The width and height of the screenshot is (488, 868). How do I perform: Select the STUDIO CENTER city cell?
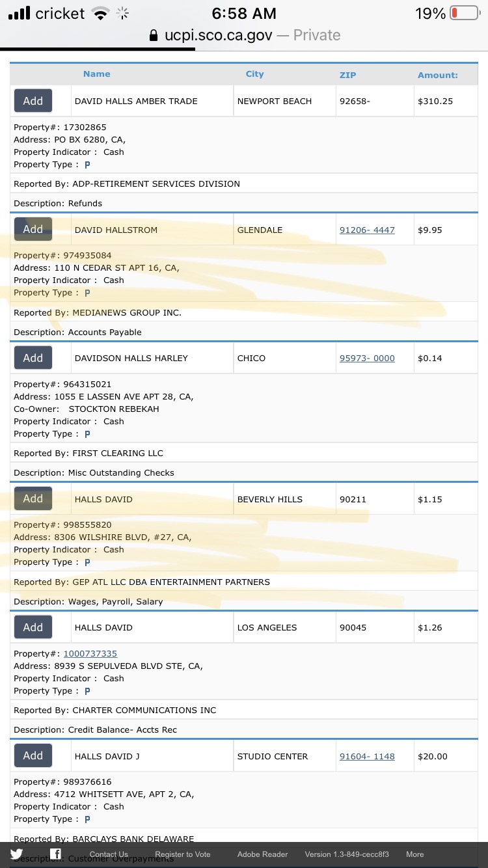(x=285, y=756)
